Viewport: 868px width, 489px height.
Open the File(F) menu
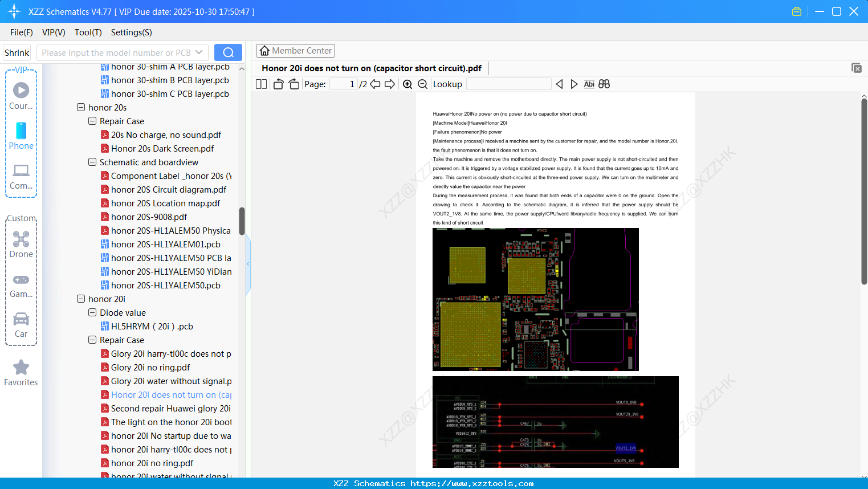pyautogui.click(x=22, y=32)
